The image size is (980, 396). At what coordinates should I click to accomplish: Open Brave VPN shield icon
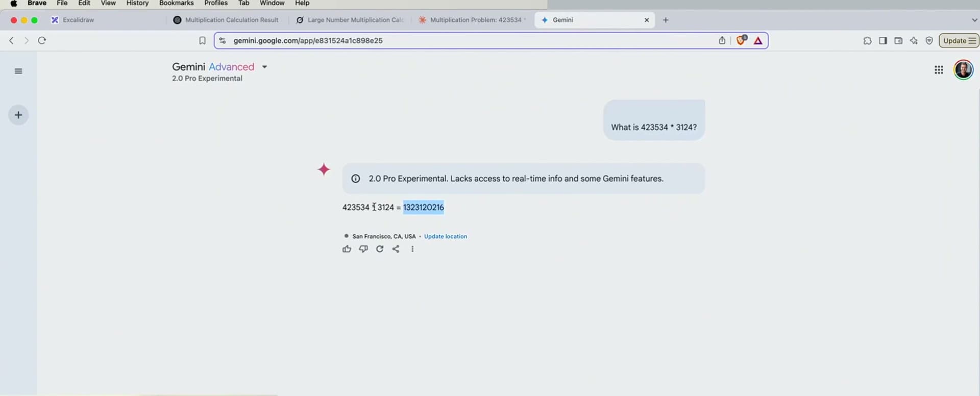pos(929,41)
